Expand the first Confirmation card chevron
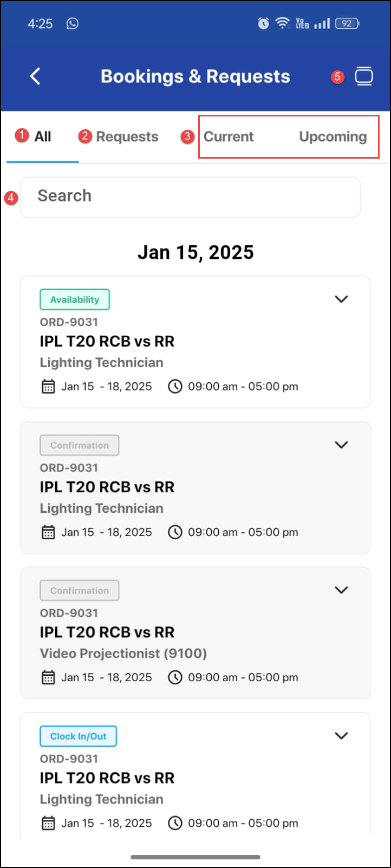 pyautogui.click(x=341, y=445)
